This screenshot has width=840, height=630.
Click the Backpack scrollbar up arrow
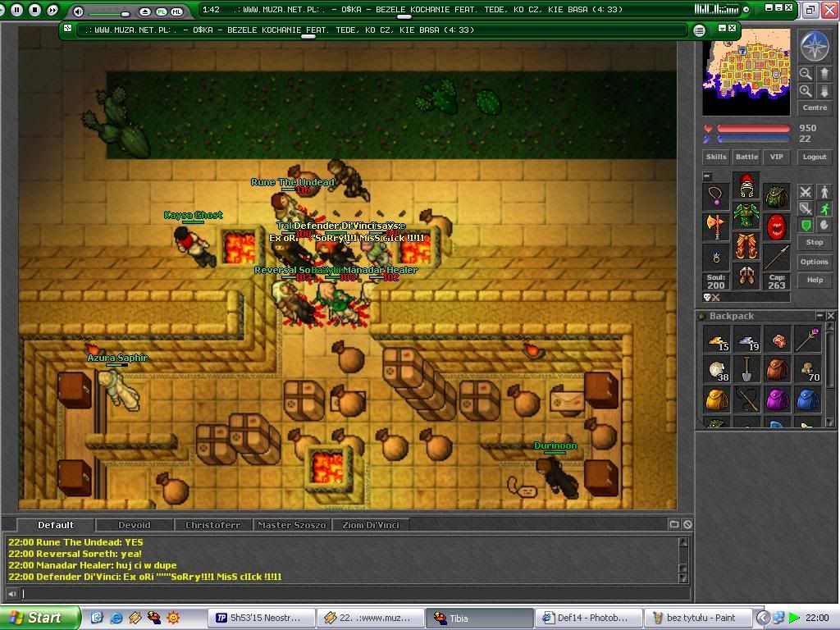[x=830, y=326]
